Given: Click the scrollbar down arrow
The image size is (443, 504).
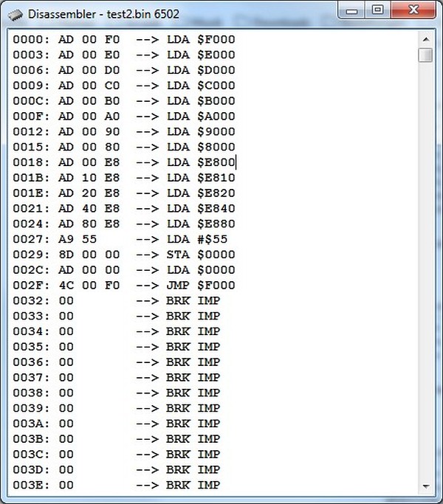Looking at the screenshot, I should 425,486.
